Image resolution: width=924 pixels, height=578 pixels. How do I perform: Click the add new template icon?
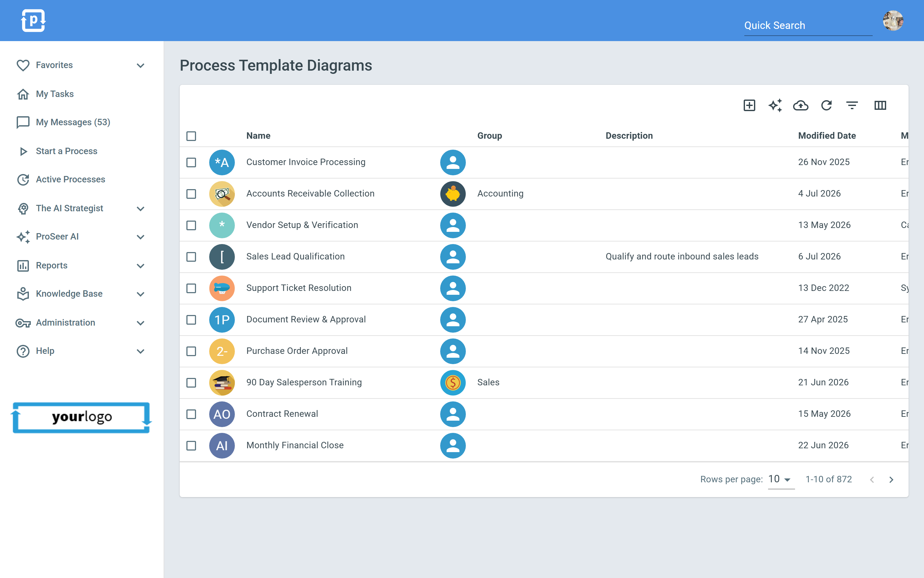point(749,105)
